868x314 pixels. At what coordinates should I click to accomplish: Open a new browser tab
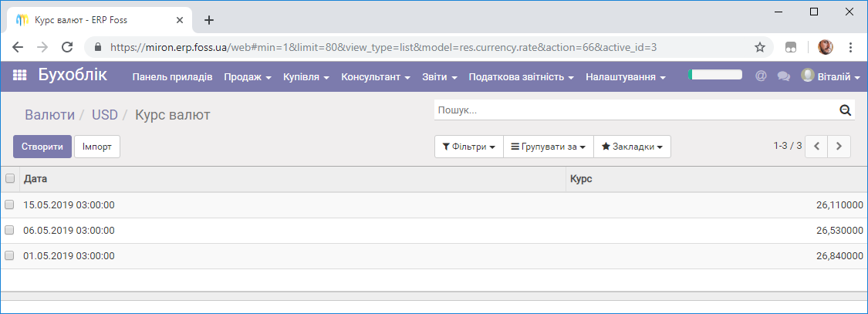[208, 20]
